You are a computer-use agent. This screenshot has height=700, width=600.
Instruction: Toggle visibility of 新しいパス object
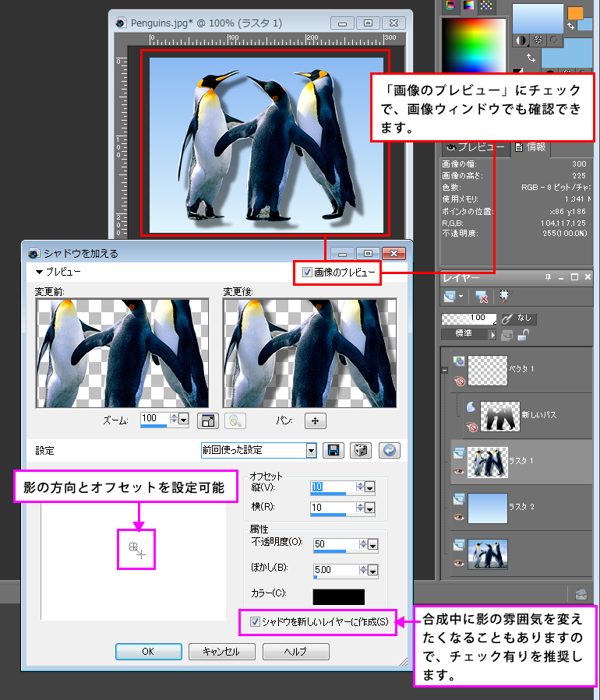(471, 427)
